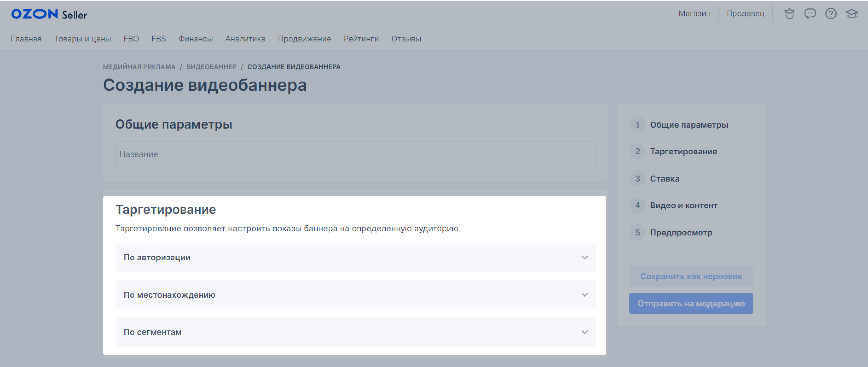Expand the По авторизации section
The image size is (868, 367).
[x=355, y=257]
